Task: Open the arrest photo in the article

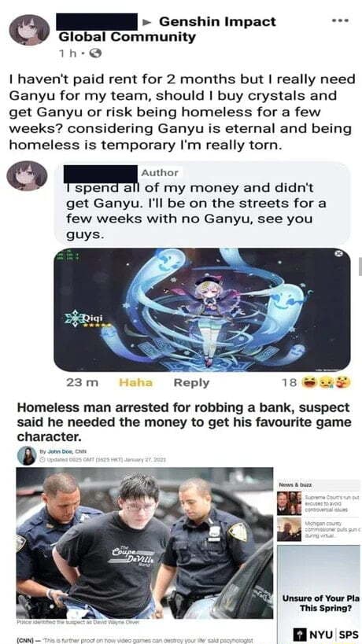Action: (x=145, y=543)
